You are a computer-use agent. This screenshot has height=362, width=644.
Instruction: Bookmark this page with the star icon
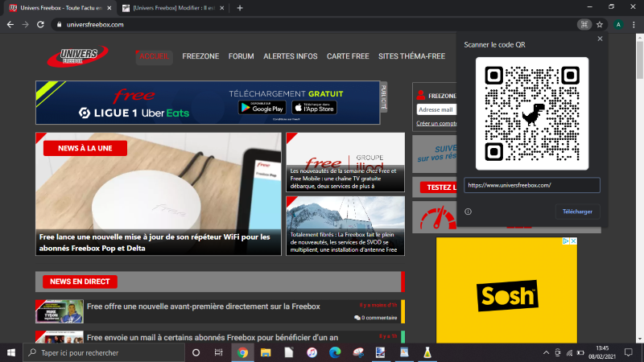(600, 25)
